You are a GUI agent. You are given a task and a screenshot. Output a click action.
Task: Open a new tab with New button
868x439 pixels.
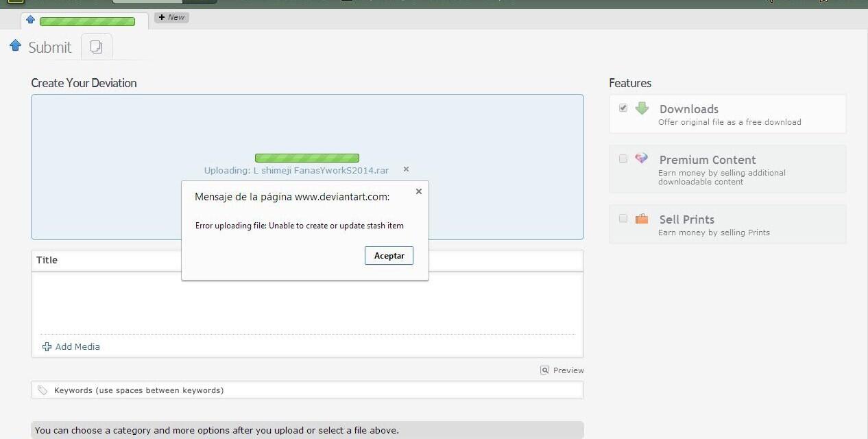coord(171,17)
